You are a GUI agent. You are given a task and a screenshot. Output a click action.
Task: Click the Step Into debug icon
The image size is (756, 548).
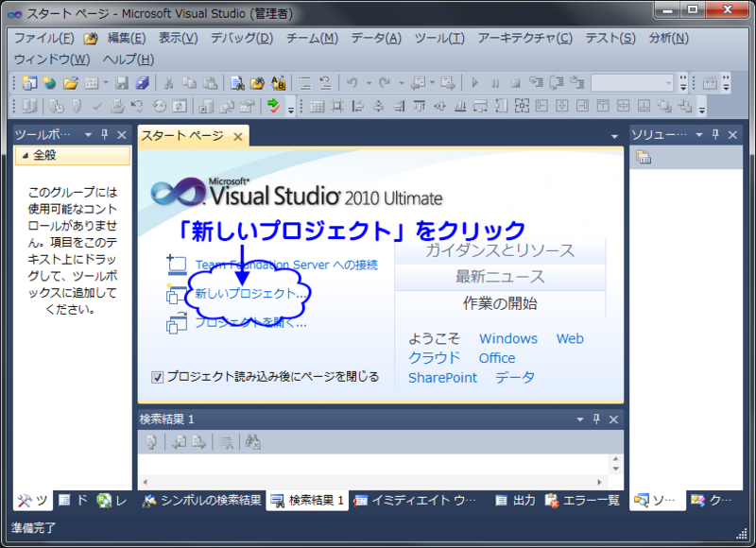coord(536,83)
